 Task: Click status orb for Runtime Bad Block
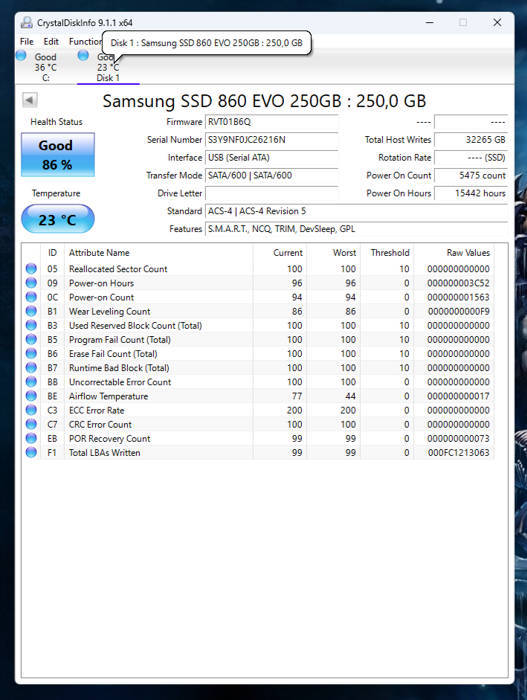point(31,368)
